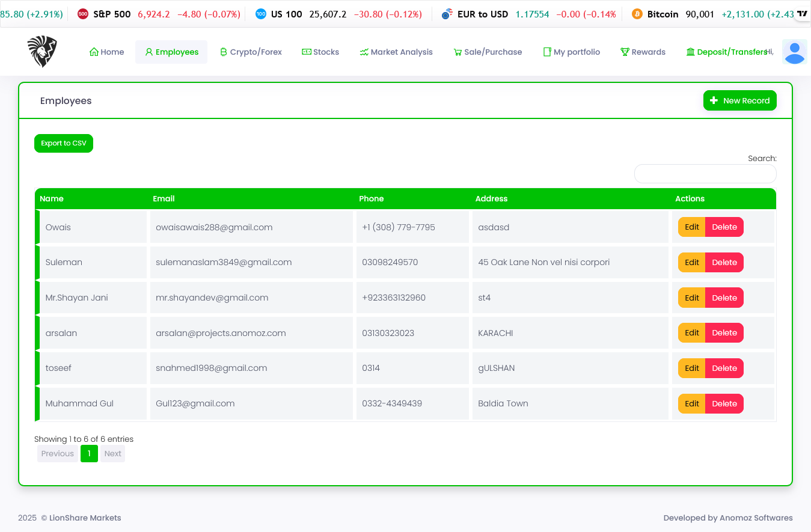Click the EUR to USD flag icon

(x=447, y=14)
